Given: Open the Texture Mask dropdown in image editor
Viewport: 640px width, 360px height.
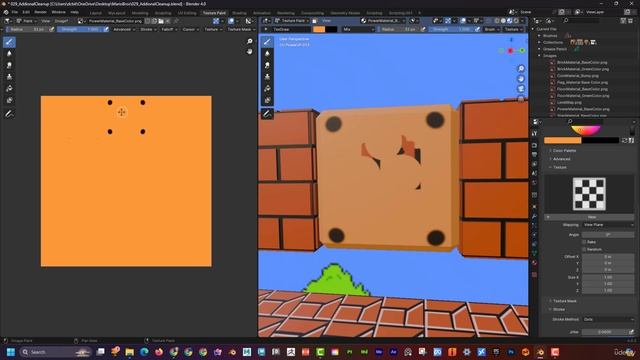Looking at the screenshot, I should pos(241,29).
